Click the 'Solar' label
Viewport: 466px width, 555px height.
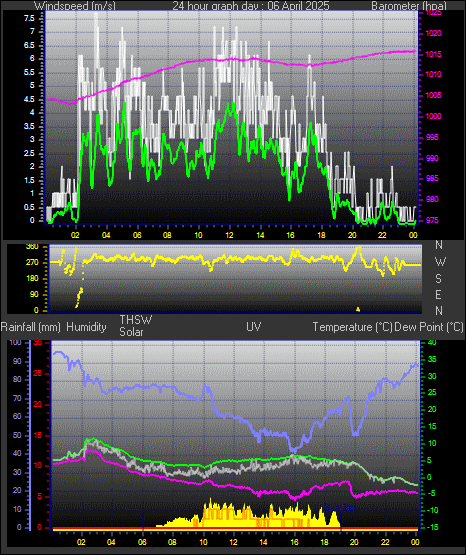(x=131, y=332)
